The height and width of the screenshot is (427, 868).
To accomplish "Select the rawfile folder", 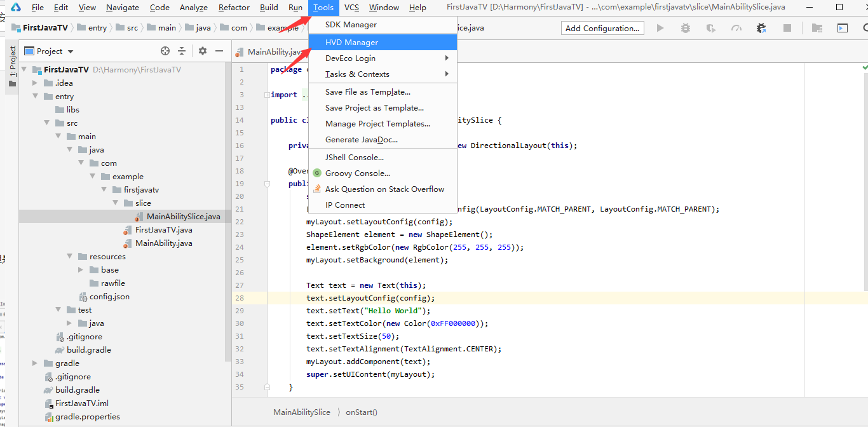I will [x=112, y=283].
